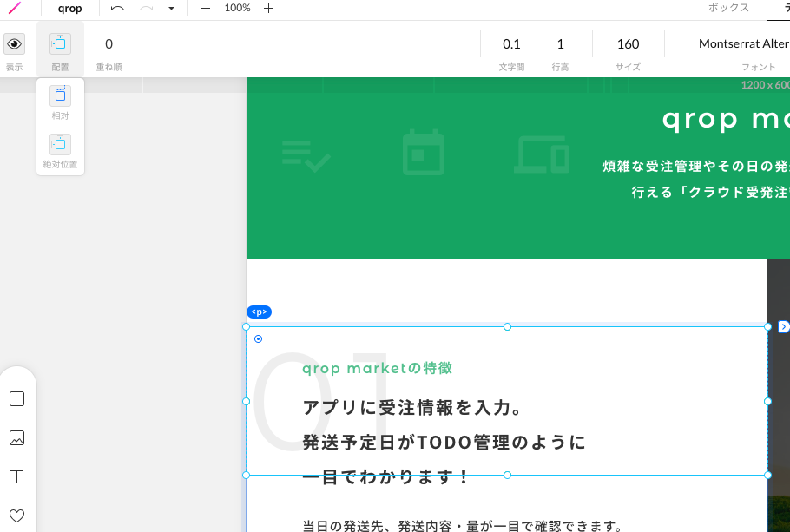Edit the 文字間 letter spacing value
The width and height of the screenshot is (790, 532).
[x=511, y=44]
